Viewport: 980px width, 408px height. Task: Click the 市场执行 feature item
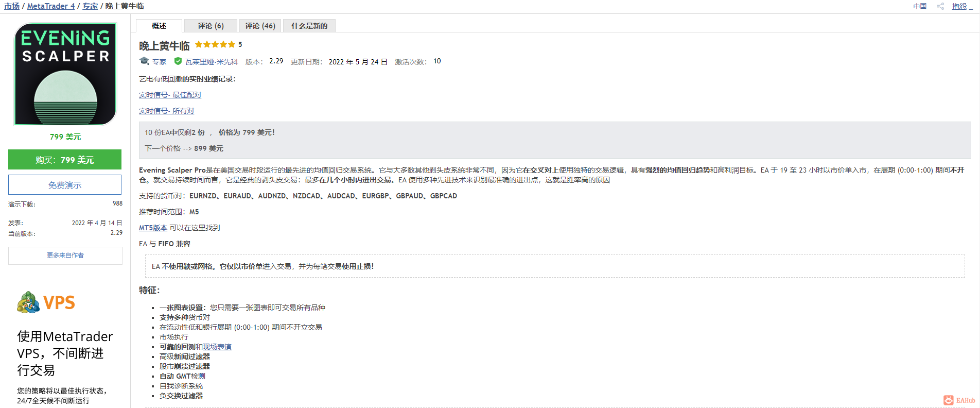coord(174,337)
